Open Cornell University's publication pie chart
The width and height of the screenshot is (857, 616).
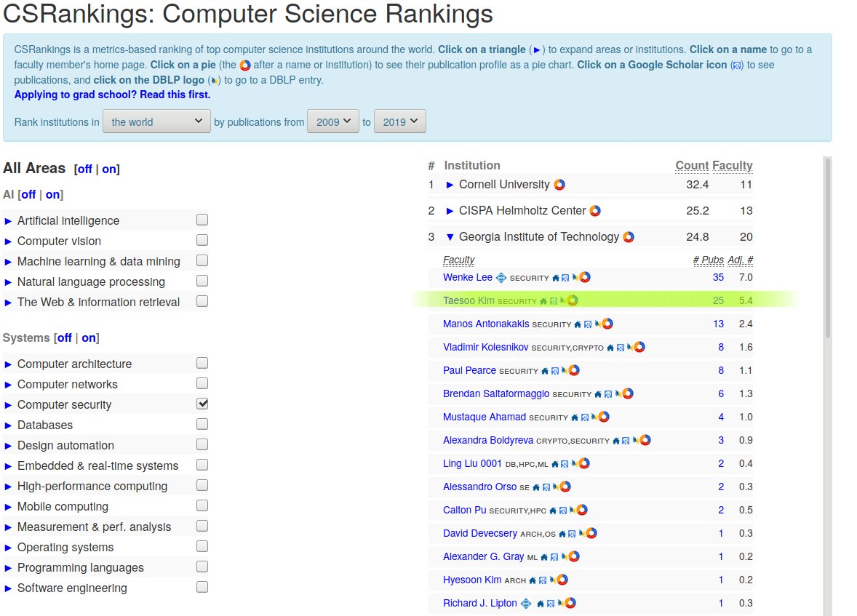click(x=559, y=185)
